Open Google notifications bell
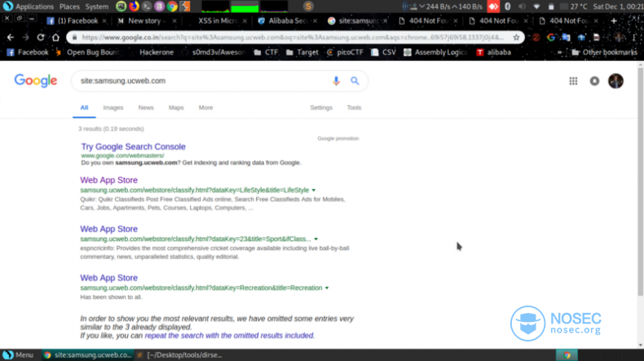 pyautogui.click(x=594, y=81)
